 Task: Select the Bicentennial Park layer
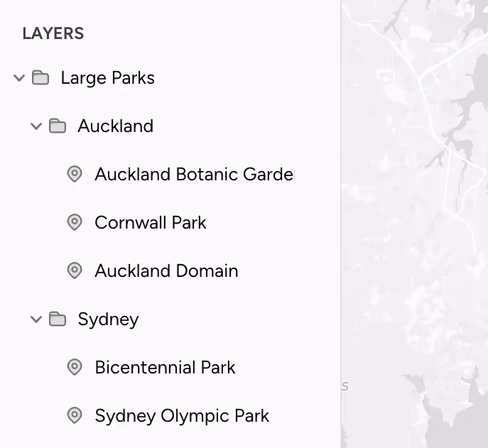coord(165,367)
